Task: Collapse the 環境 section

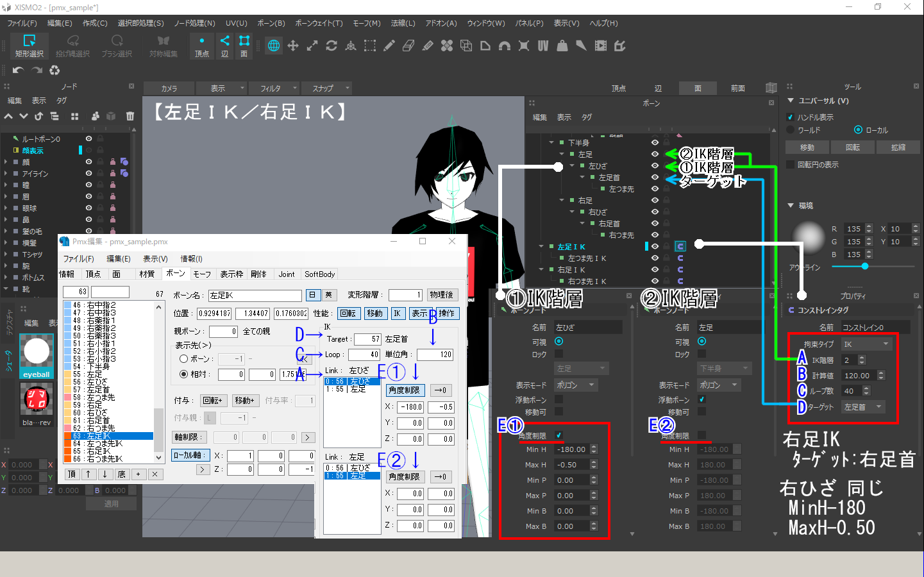Action: click(x=791, y=205)
